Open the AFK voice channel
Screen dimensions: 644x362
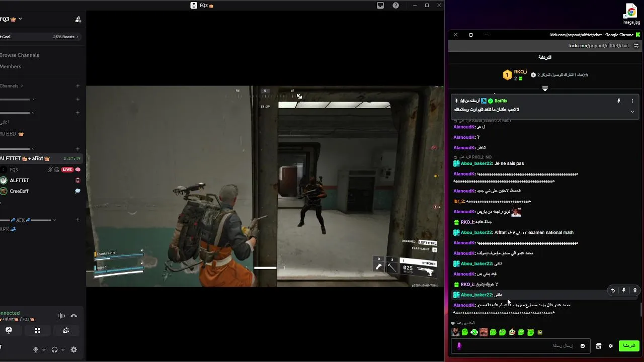point(8,229)
